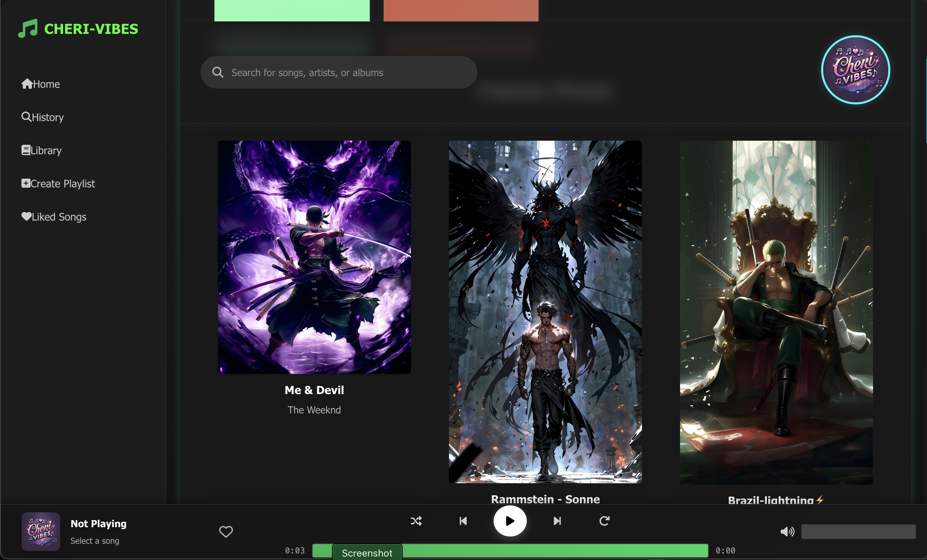Select Create Playlist in the sidebar
927x560 pixels.
[x=58, y=184]
